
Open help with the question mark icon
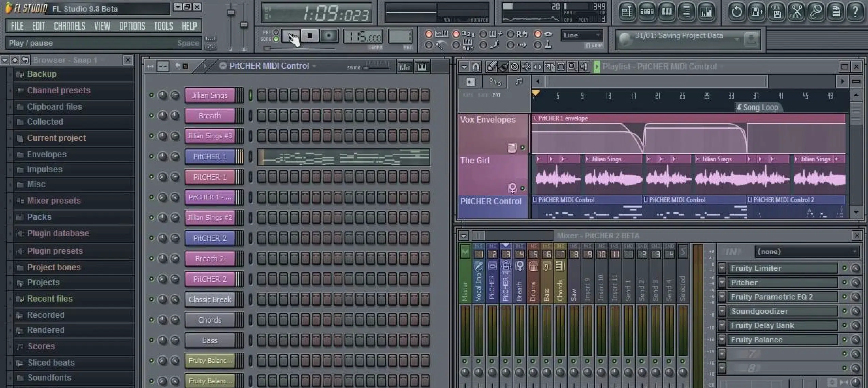click(855, 12)
